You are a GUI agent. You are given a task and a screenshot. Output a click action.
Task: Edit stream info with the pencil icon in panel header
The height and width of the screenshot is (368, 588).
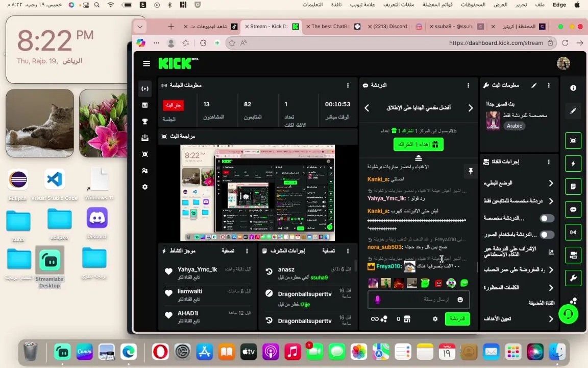(534, 85)
